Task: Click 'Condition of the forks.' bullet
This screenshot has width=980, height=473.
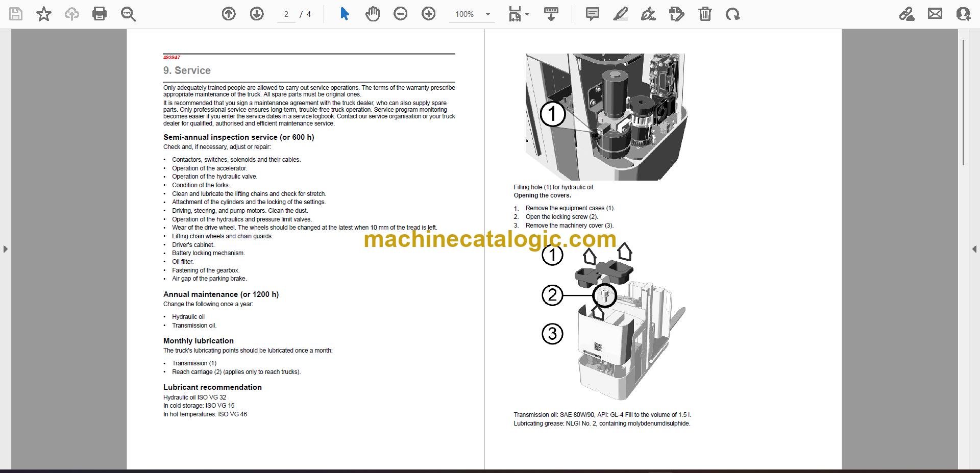Action: pyautogui.click(x=201, y=185)
